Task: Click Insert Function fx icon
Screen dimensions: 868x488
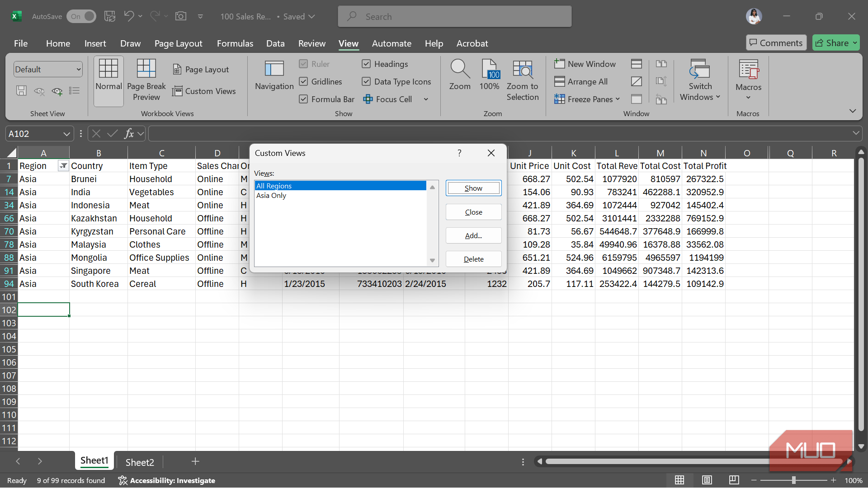Action: [x=129, y=134]
